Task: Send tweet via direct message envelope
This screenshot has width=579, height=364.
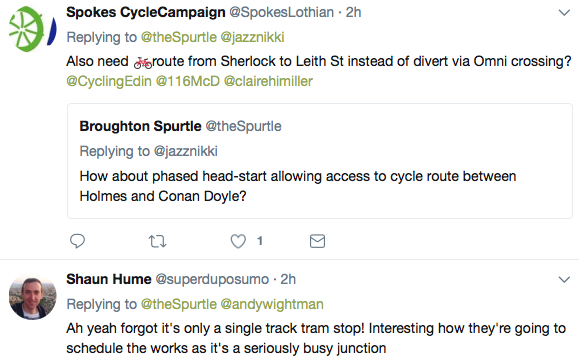Action: click(317, 241)
